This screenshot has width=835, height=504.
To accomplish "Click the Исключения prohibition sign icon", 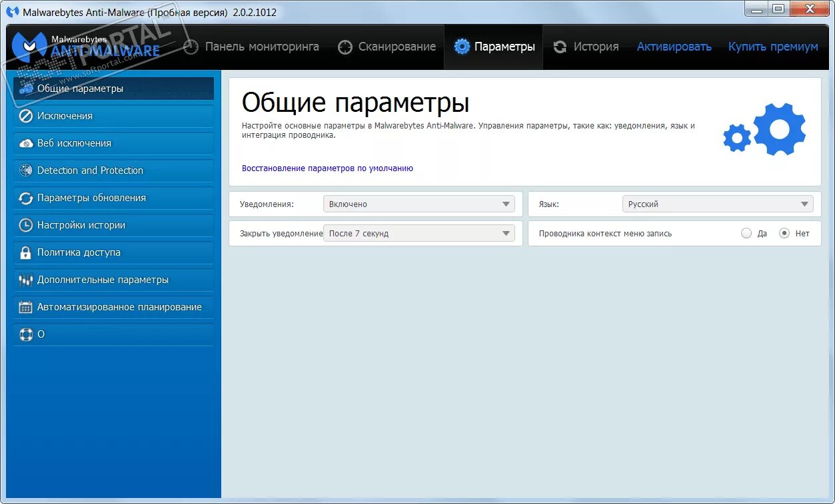I will [26, 116].
